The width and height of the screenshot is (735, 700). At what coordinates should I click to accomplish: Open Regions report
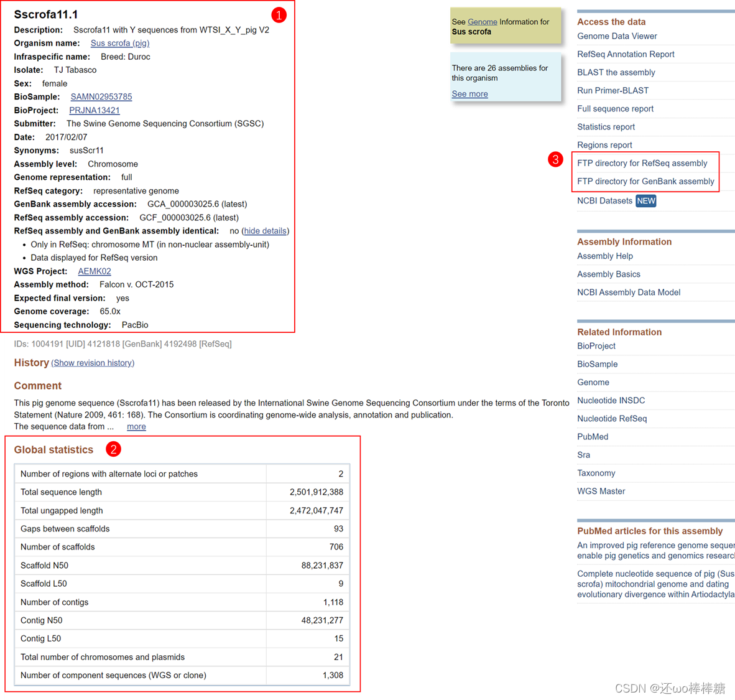[x=604, y=145]
